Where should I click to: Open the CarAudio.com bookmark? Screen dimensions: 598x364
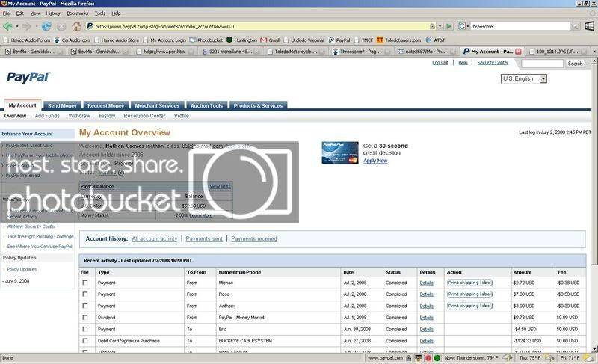click(x=72, y=40)
